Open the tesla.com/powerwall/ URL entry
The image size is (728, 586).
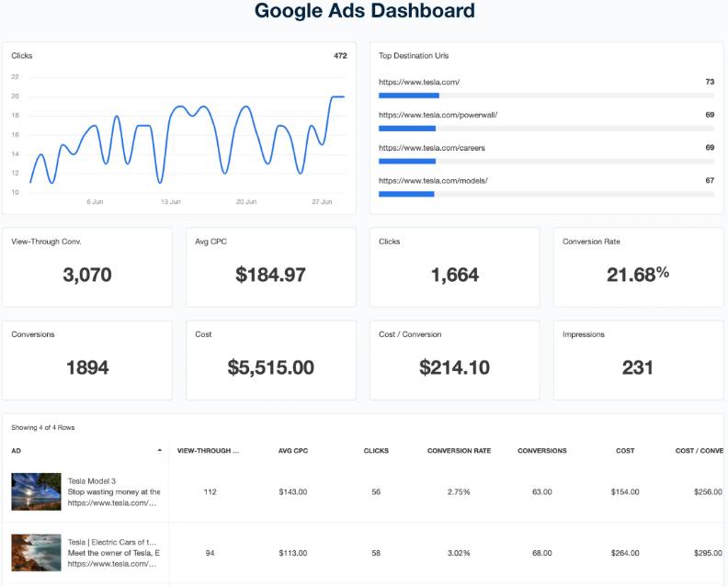(438, 115)
